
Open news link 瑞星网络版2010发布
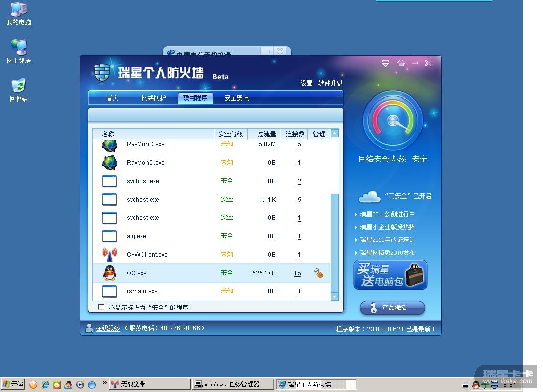click(387, 253)
